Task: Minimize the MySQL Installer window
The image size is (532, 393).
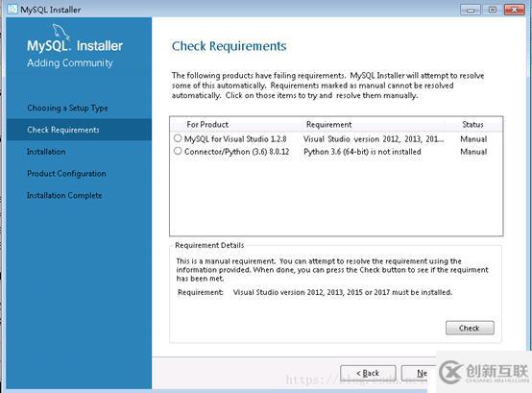Action: click(x=471, y=10)
